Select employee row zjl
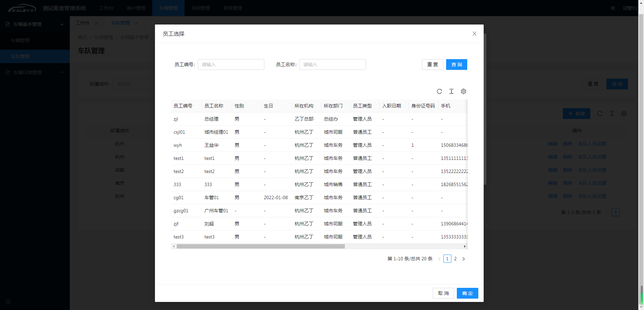 click(319, 119)
